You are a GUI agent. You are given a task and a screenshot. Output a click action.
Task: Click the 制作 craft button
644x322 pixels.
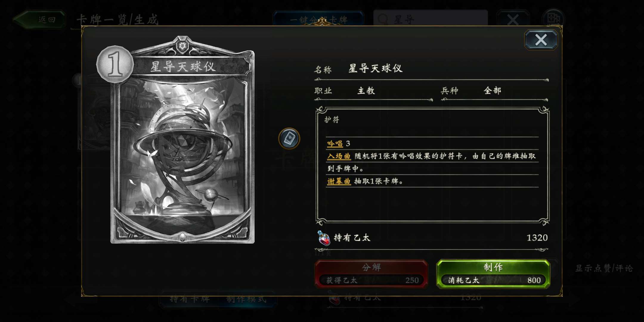pos(493,274)
